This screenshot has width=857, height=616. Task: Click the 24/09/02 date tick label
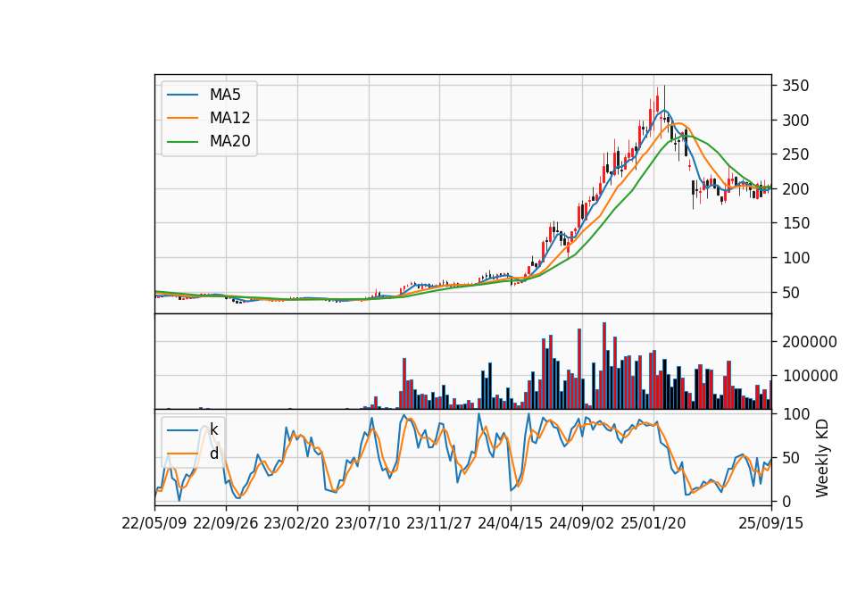pyautogui.click(x=581, y=523)
